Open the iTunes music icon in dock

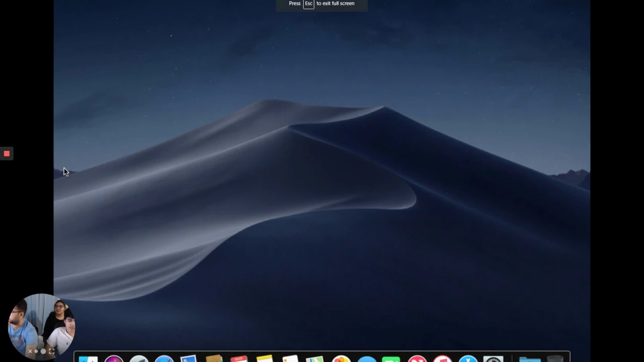click(442, 359)
